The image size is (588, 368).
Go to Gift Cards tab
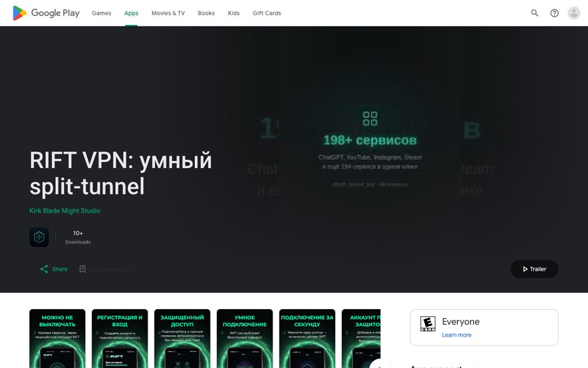point(266,13)
